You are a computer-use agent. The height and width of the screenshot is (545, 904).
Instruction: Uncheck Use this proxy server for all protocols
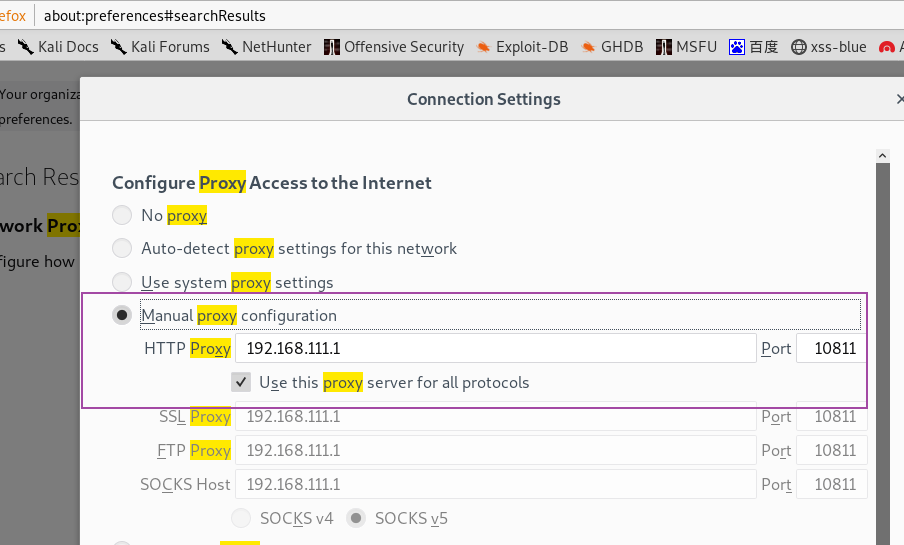(241, 382)
